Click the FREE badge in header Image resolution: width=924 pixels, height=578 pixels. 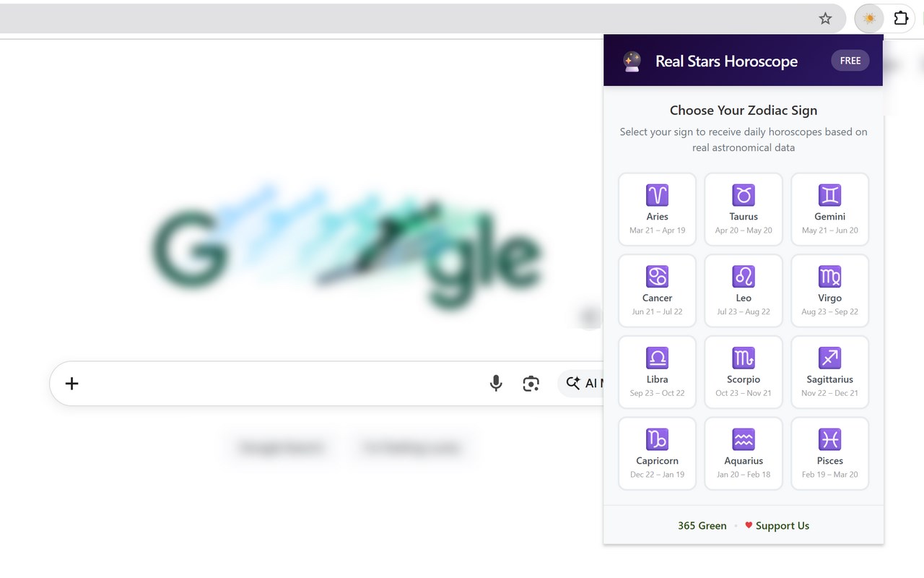tap(850, 61)
